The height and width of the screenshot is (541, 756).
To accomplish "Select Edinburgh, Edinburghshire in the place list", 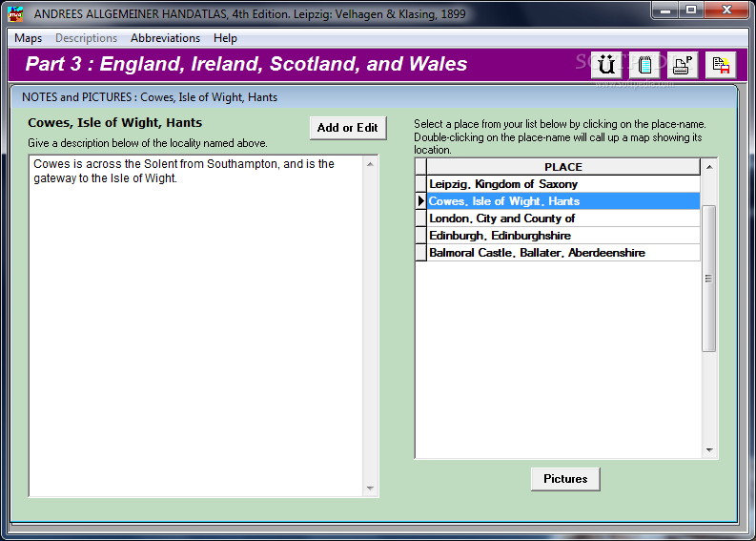I will pyautogui.click(x=563, y=236).
